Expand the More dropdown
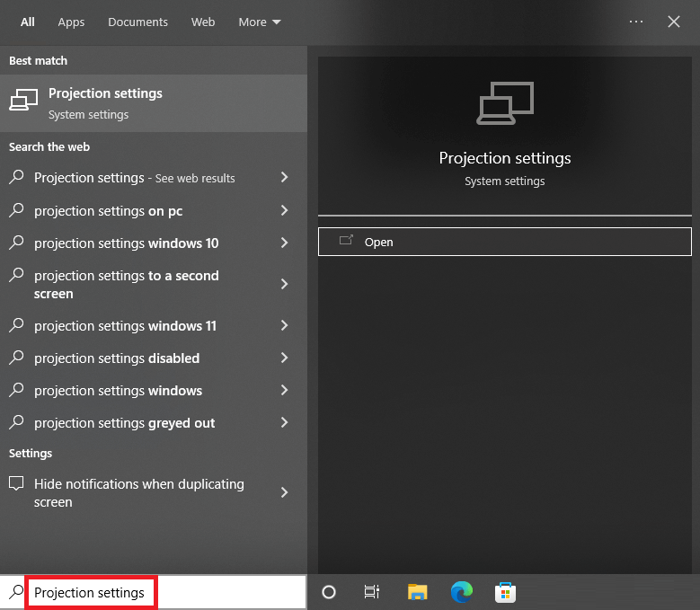 click(x=260, y=22)
